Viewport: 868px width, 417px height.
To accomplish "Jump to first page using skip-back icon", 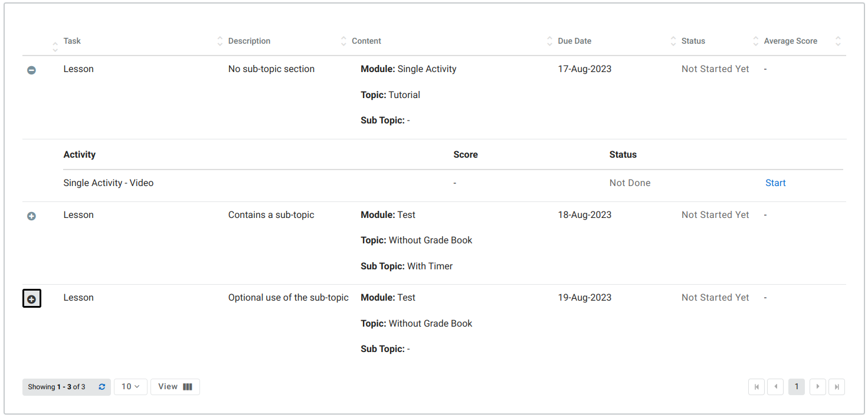I will 756,386.
